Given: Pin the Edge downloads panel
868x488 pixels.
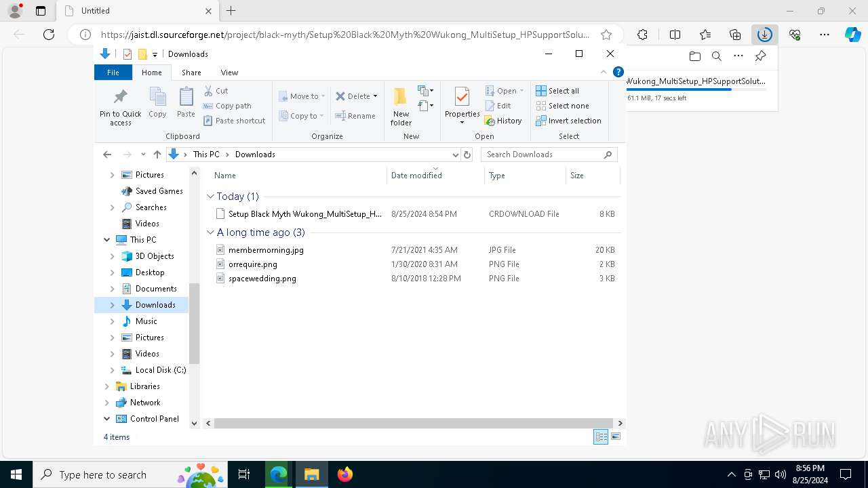Looking at the screenshot, I should coord(761,56).
